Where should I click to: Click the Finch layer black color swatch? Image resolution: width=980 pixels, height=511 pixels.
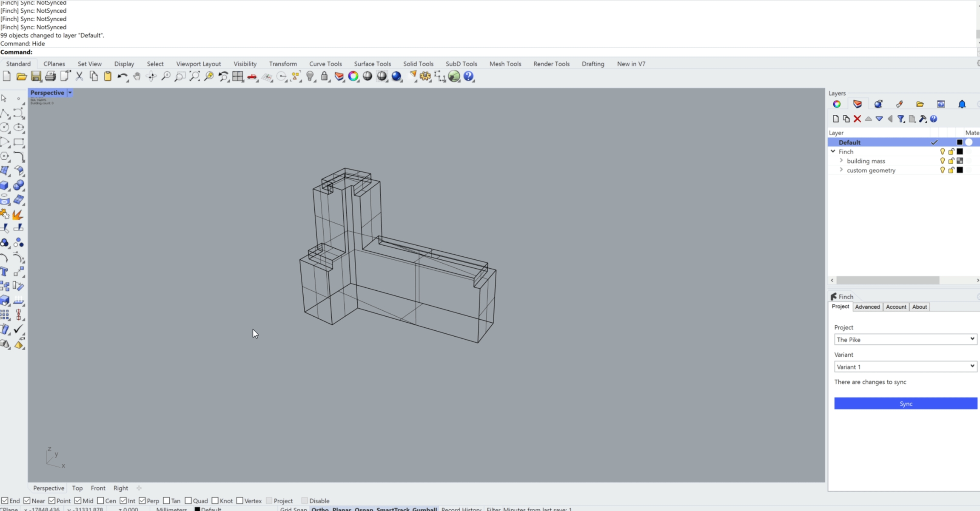[960, 152]
